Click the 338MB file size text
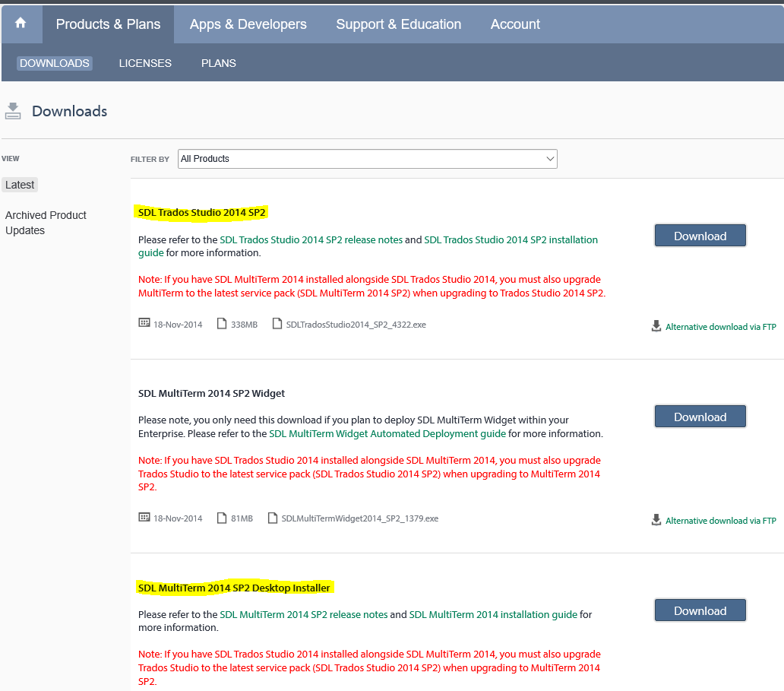Viewport: 784px width, 691px height. pyautogui.click(x=244, y=325)
